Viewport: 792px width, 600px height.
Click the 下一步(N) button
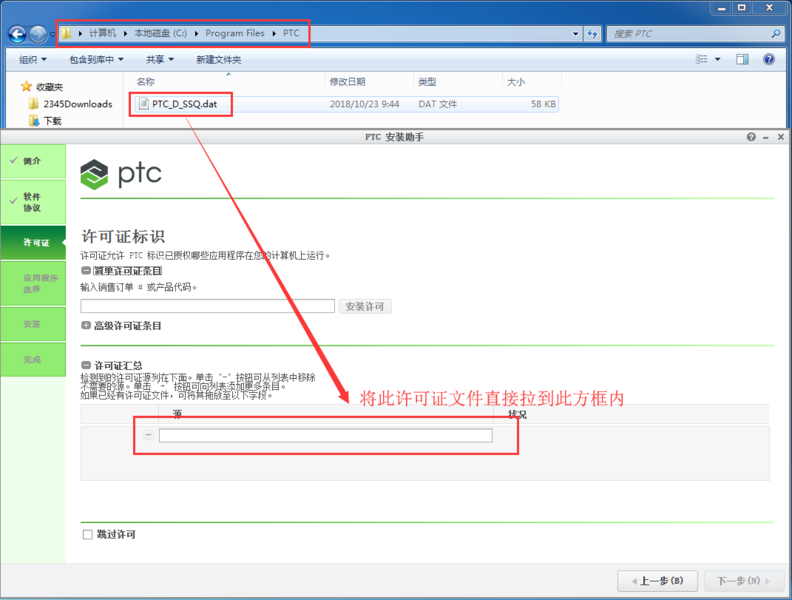[x=744, y=581]
